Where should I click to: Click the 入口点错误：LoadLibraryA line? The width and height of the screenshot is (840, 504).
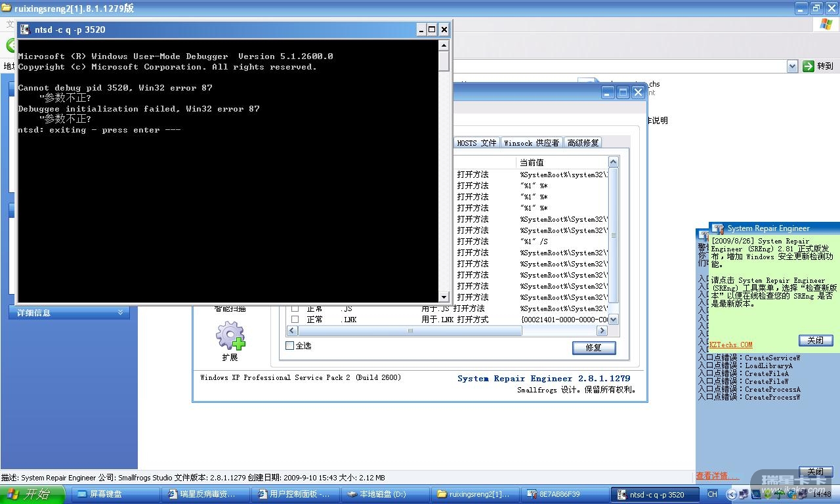pos(745,366)
